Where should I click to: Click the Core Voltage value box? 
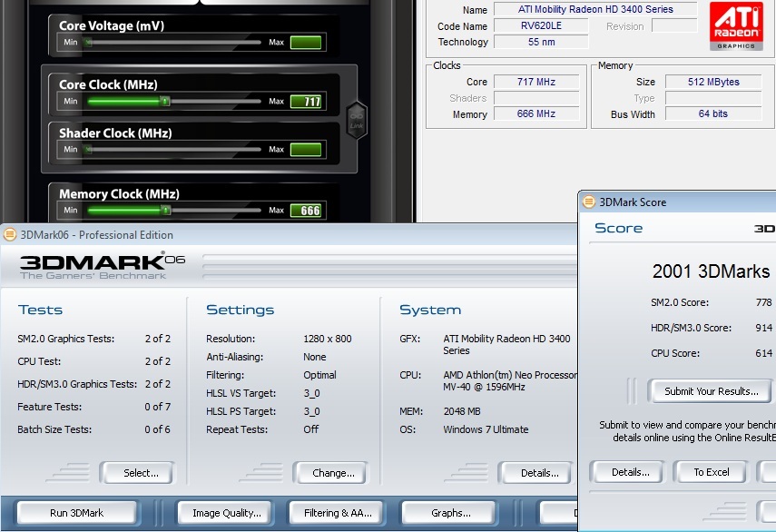coord(306,43)
